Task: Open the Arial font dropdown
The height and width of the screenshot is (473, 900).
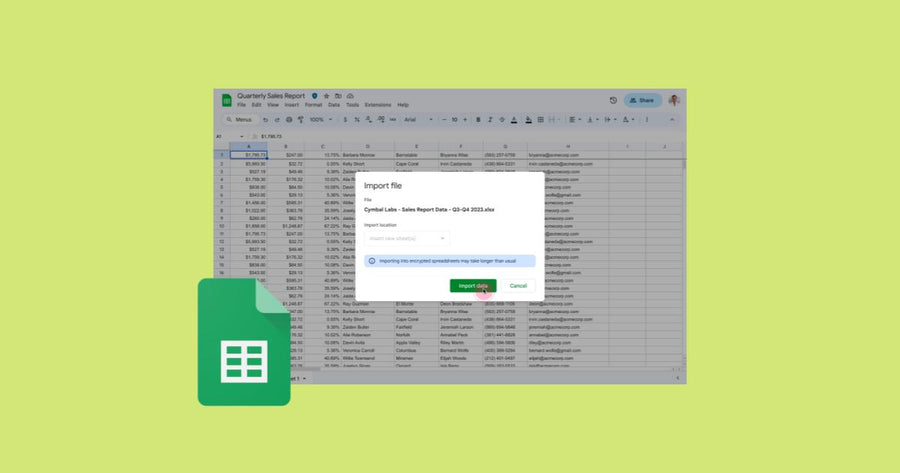Action: 418,120
